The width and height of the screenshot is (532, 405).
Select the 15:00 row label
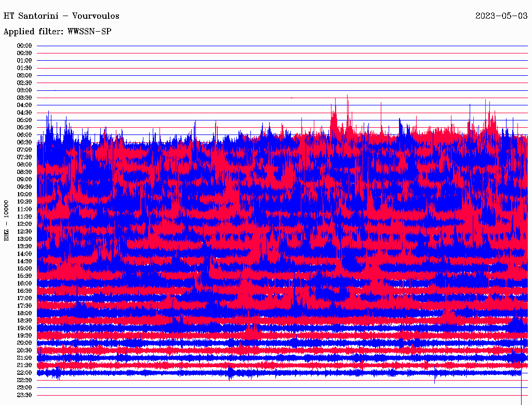24,268
